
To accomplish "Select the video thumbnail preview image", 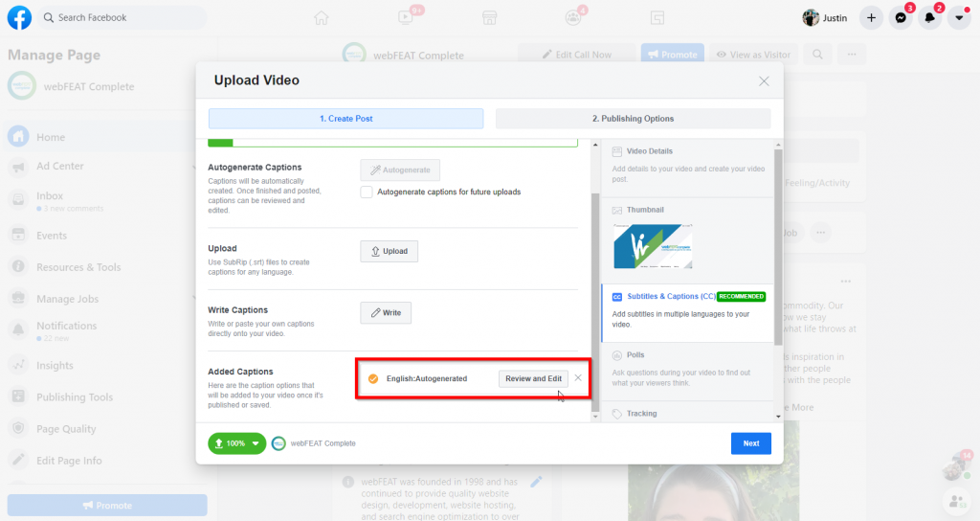I will pyautogui.click(x=653, y=246).
